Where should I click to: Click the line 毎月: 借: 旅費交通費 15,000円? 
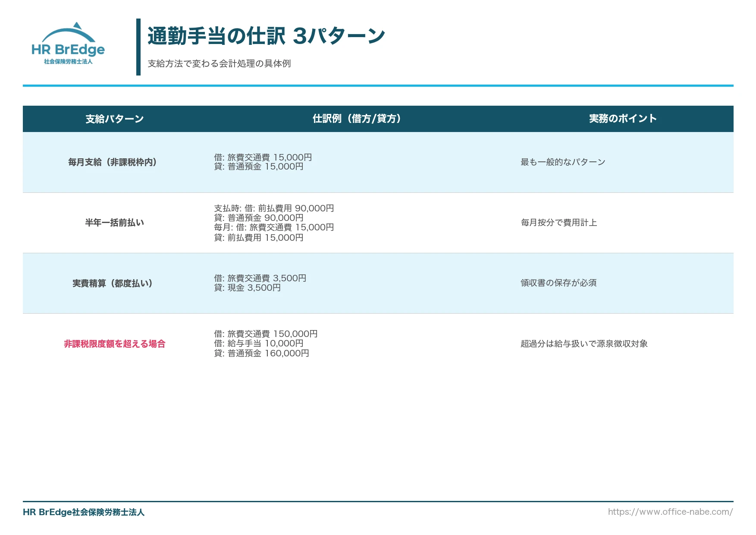tap(274, 227)
